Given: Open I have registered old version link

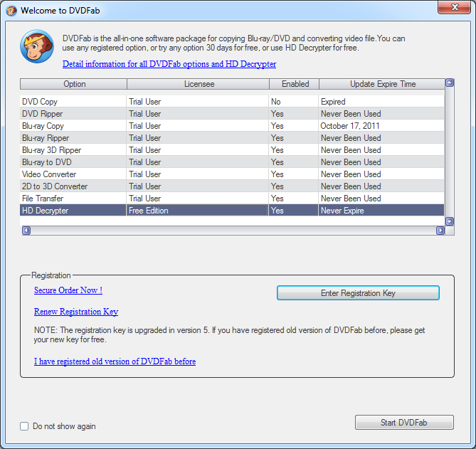Looking at the screenshot, I should tap(115, 361).
